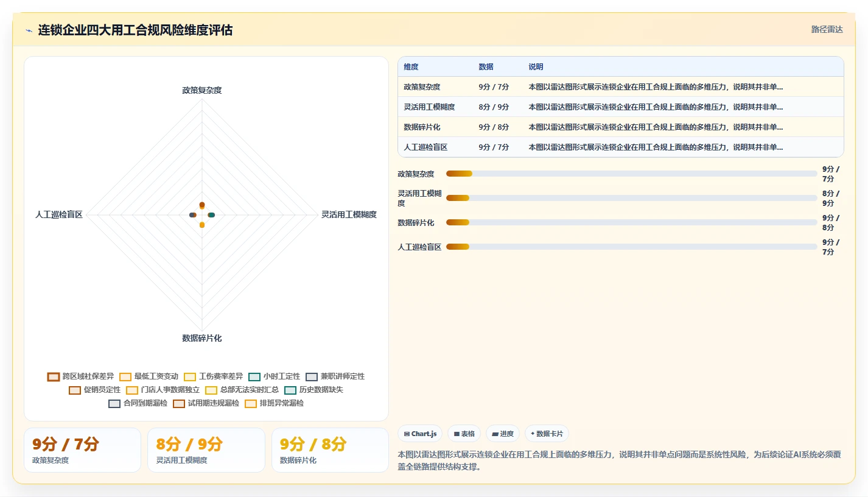Open the 9分 / 8分 数据碎片化 data card

pos(330,450)
